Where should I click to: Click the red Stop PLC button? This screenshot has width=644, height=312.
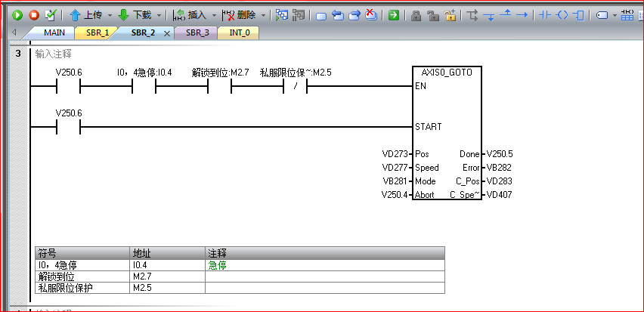point(34,15)
